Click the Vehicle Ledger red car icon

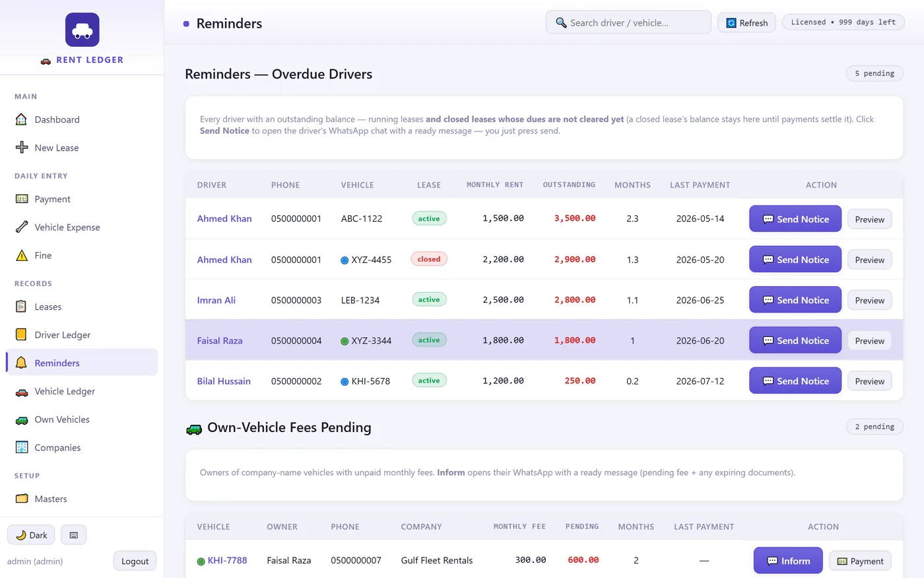click(22, 391)
